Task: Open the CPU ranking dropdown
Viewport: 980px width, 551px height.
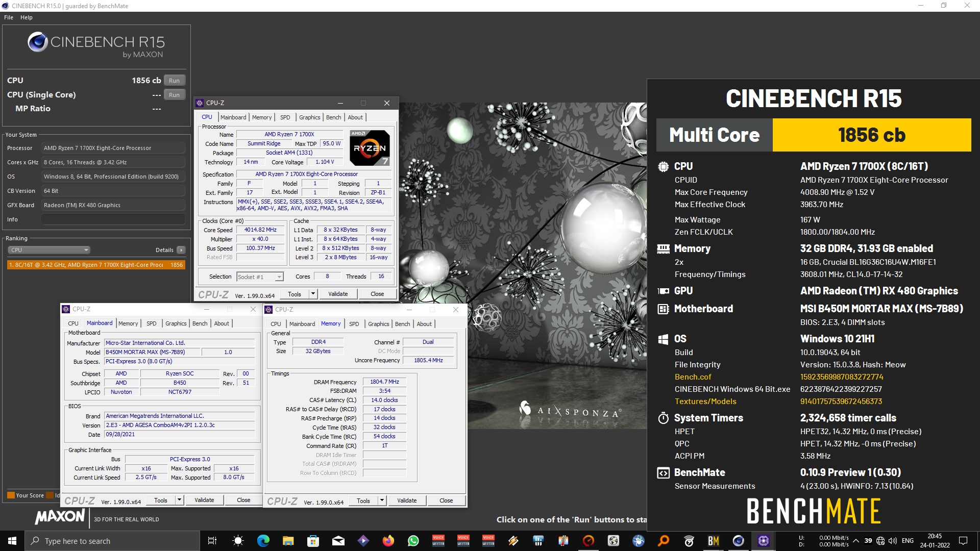Action: (49, 250)
